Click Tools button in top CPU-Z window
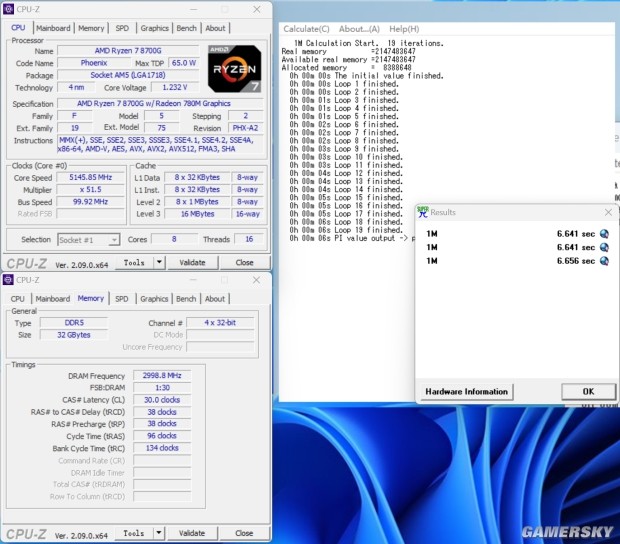 [134, 263]
